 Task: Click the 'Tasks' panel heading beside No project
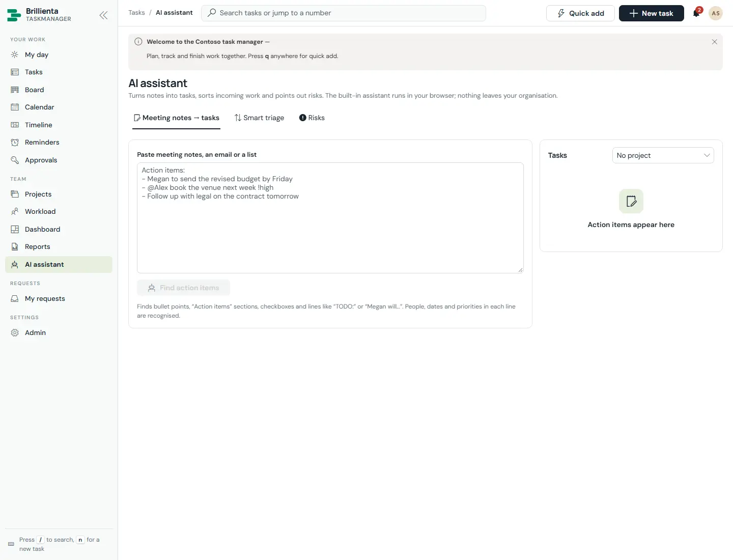[x=557, y=155]
